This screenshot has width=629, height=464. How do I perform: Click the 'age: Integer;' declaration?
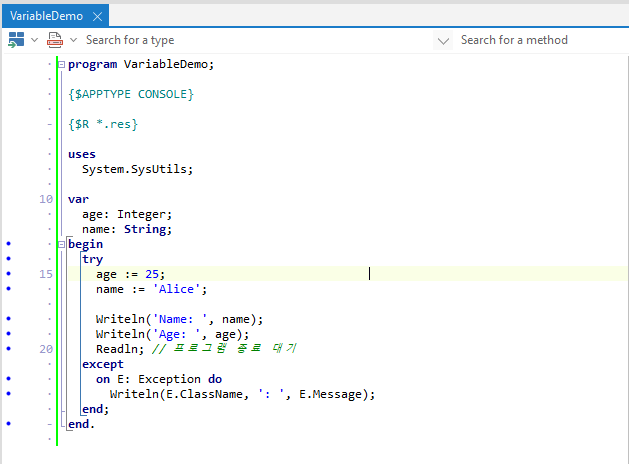point(127,215)
